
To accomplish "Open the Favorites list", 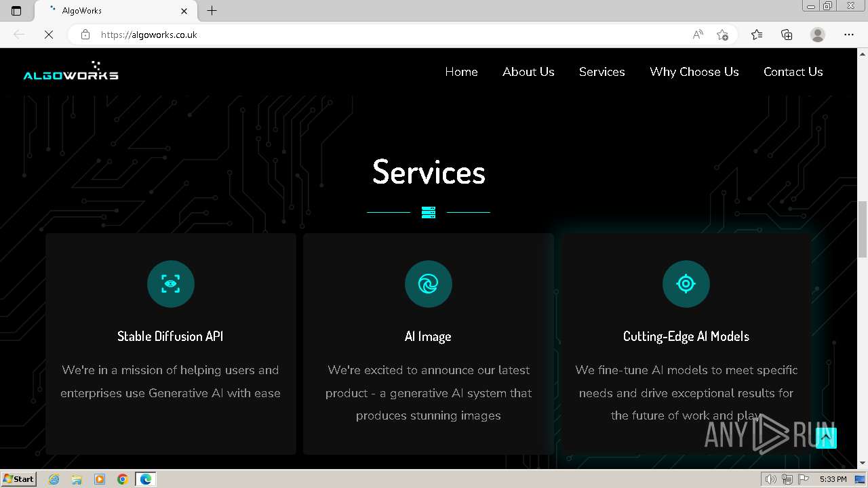I will point(757,35).
